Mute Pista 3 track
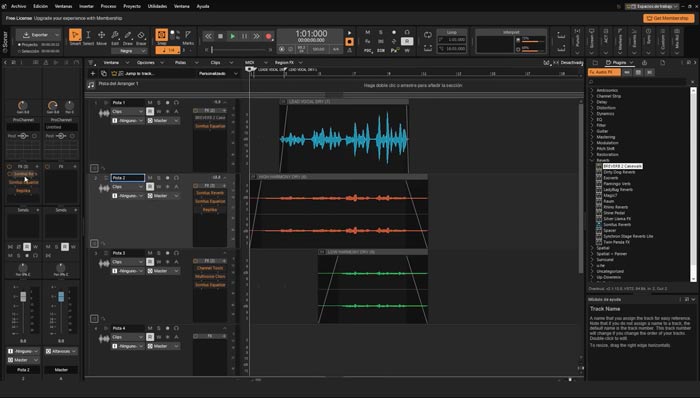The height and width of the screenshot is (398, 700). 150,253
